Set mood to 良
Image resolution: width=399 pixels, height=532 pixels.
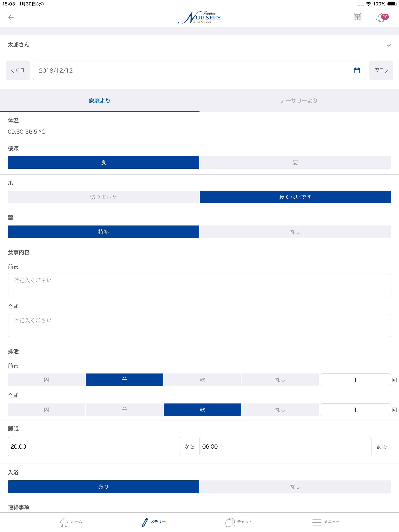point(103,162)
